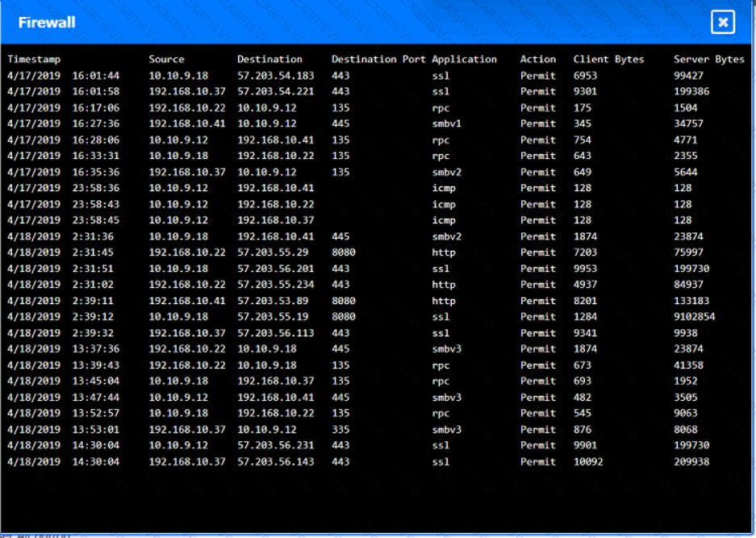Image resolution: width=756 pixels, height=538 pixels.
Task: Select destination 57.203.56.143
Action: [275, 462]
